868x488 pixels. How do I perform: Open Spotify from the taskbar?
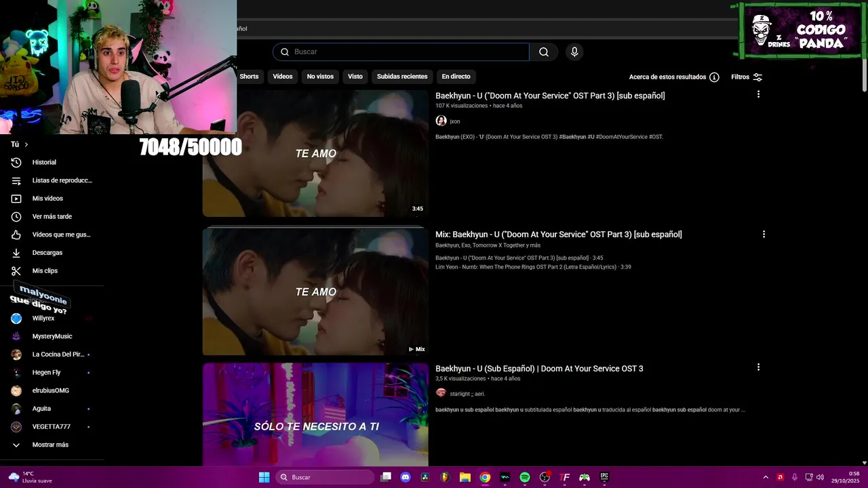(x=525, y=477)
